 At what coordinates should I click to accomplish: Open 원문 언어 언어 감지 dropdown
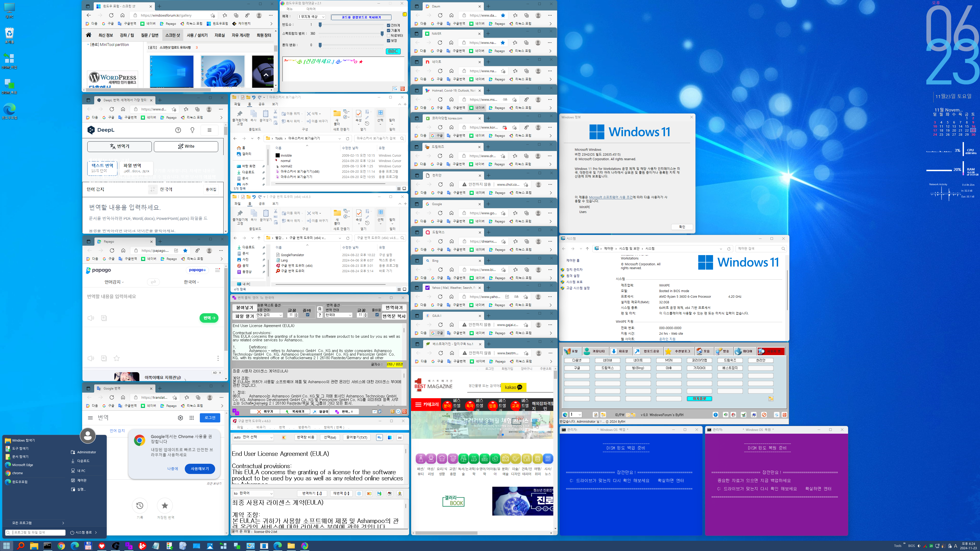pos(269,315)
